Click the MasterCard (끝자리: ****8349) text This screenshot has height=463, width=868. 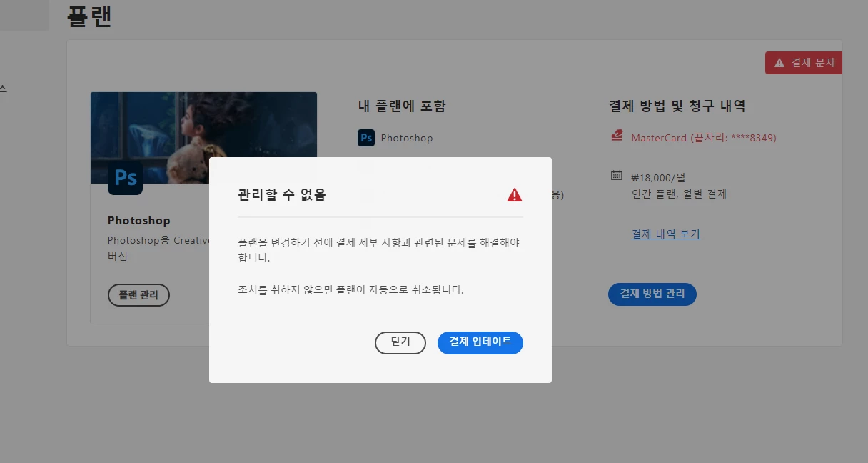click(x=703, y=138)
